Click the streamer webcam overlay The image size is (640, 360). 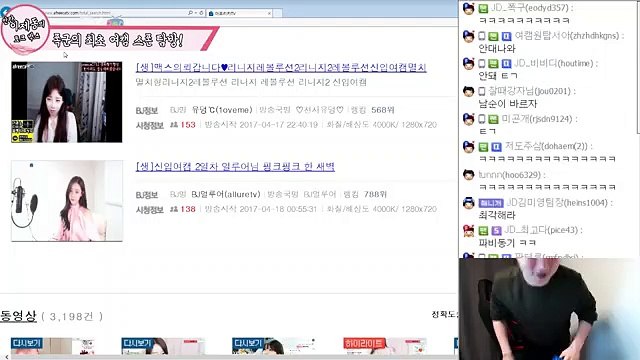[x=549, y=309]
